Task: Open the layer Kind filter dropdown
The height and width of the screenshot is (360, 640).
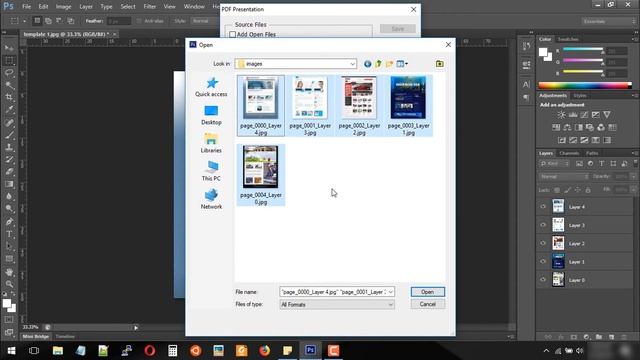Action: click(554, 164)
